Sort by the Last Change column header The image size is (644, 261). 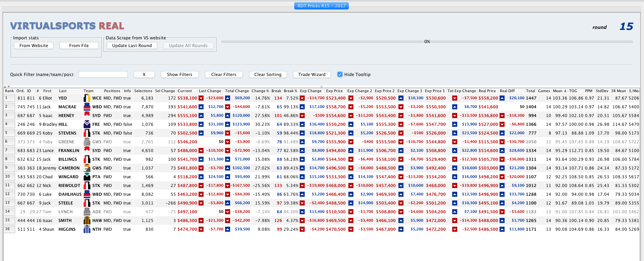tap(210, 91)
